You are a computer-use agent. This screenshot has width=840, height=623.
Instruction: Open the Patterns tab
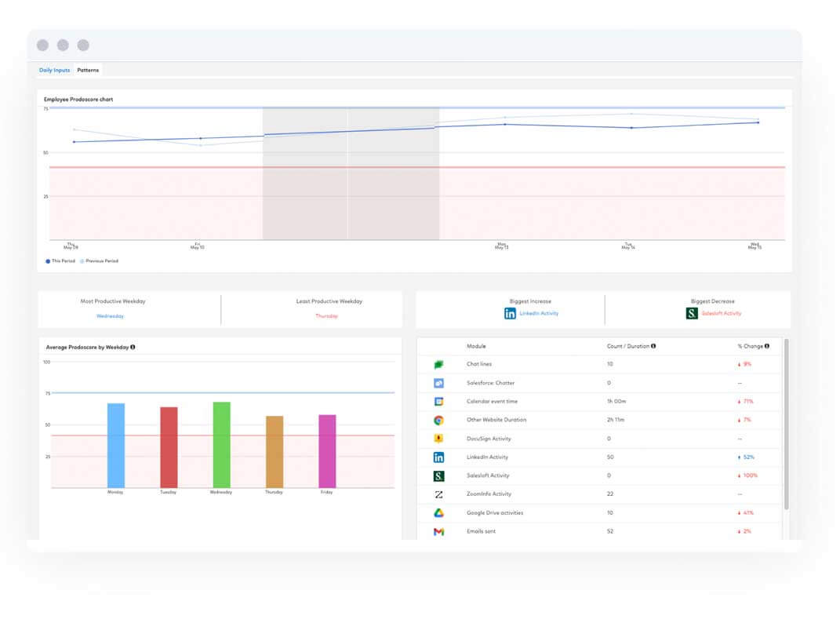88,70
